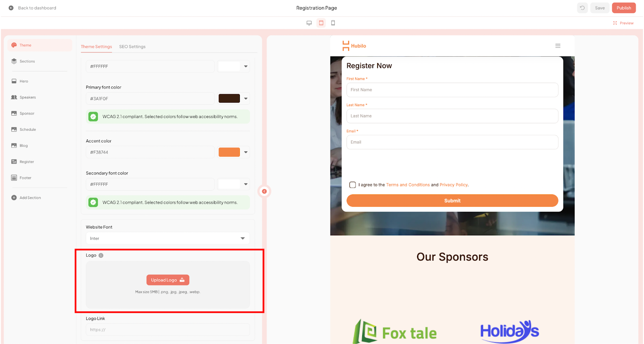Viewport: 644px width, 344px height.
Task: Open Accent color picker dropdown arrow
Action: click(x=246, y=152)
